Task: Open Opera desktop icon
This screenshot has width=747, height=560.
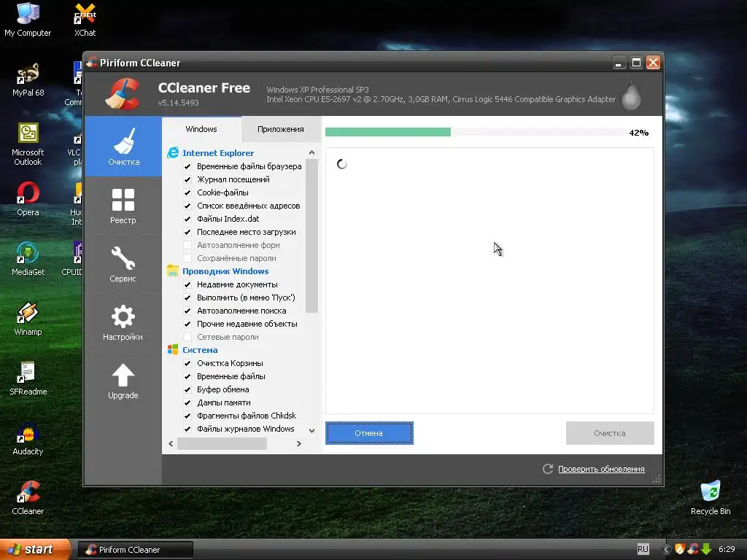Action: pyautogui.click(x=28, y=200)
